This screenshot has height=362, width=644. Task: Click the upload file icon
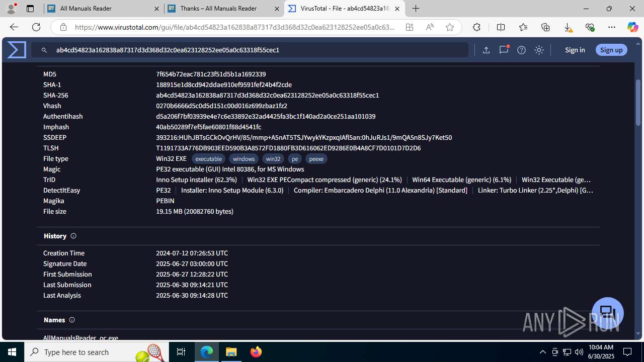coord(486,50)
